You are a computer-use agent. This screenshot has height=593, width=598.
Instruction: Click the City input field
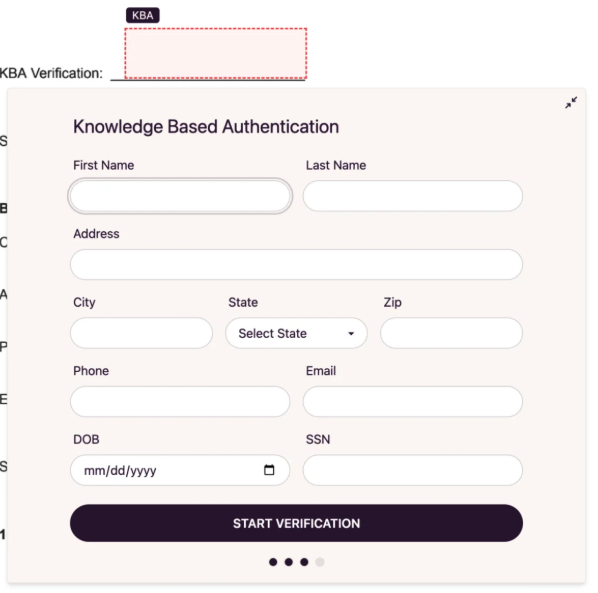(141, 333)
